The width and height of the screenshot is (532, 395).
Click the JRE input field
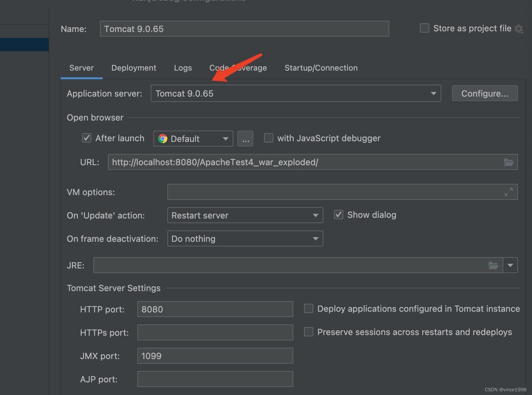tap(298, 265)
